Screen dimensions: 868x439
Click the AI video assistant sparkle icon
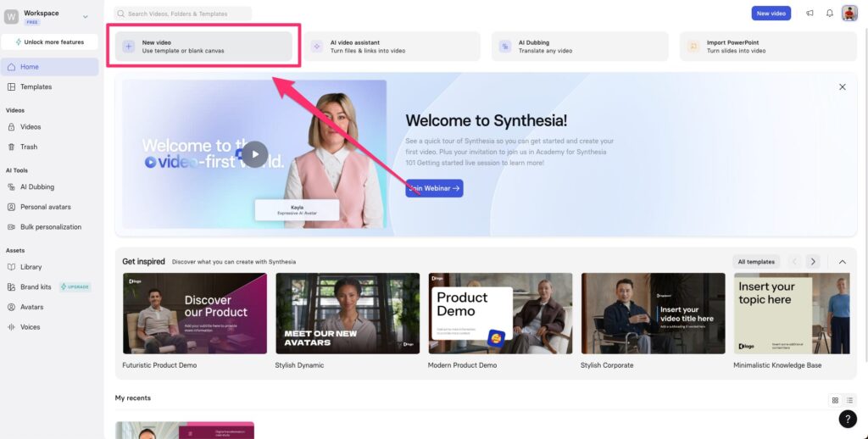(x=317, y=47)
